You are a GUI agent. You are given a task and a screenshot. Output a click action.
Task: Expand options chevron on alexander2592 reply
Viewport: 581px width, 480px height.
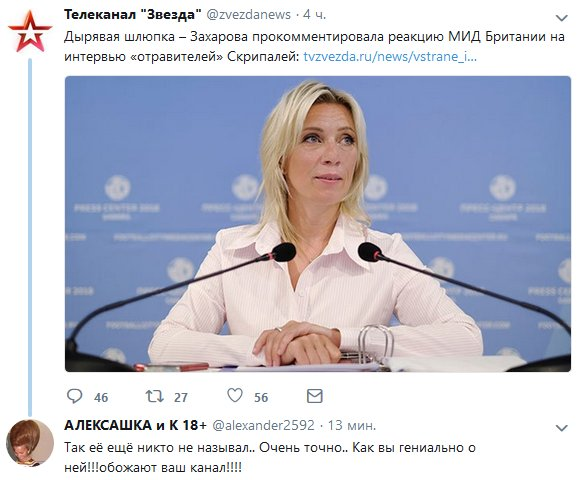click(562, 428)
